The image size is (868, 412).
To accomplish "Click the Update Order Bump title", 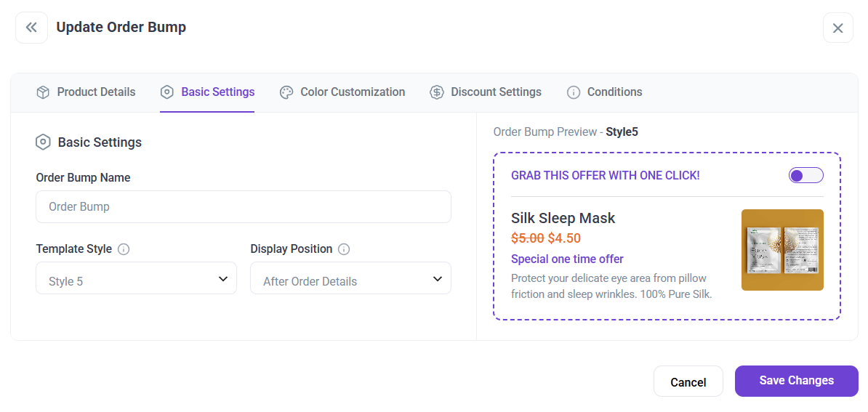I will pyautogui.click(x=121, y=27).
